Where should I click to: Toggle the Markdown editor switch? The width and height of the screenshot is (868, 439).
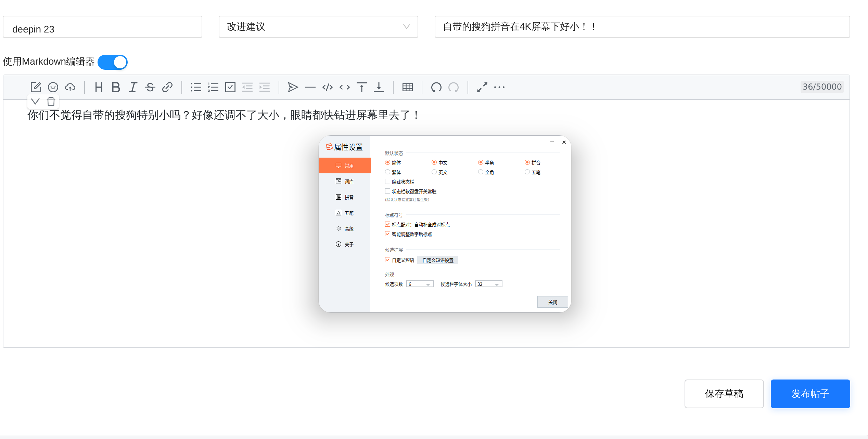(x=113, y=62)
